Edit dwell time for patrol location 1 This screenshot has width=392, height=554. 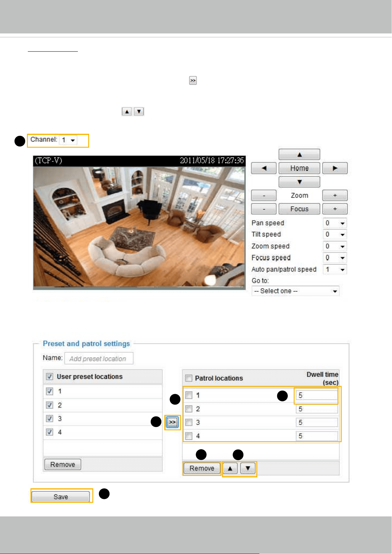(x=317, y=395)
